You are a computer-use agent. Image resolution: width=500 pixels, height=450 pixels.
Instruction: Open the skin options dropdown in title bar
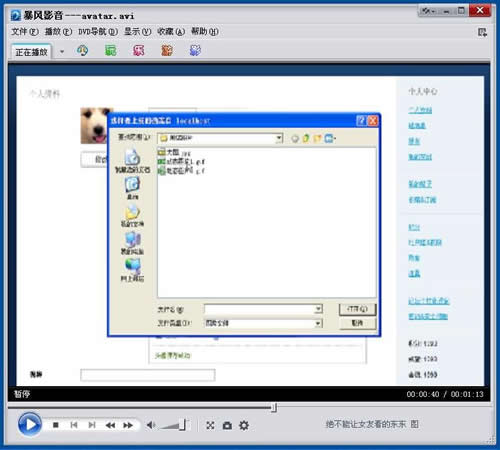428,11
